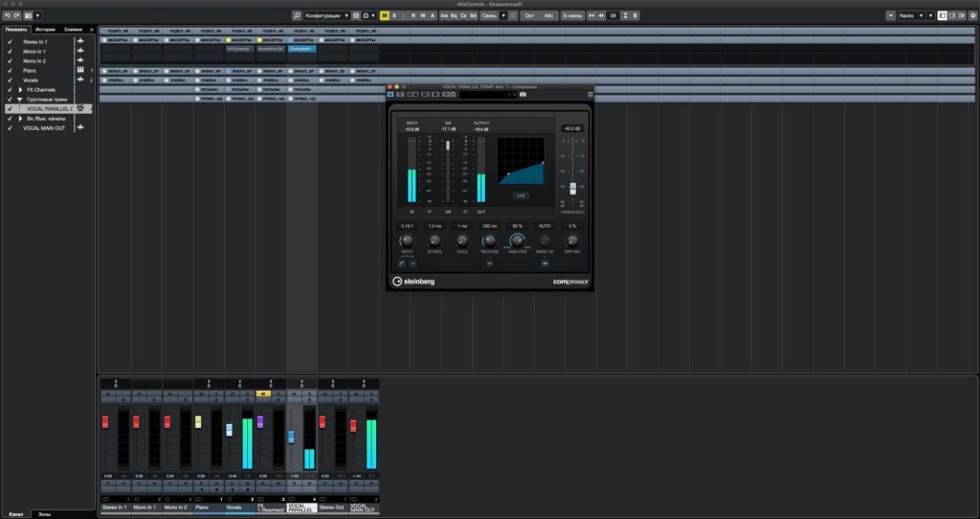Click the Piano keyboard icon in channel list

(80, 70)
